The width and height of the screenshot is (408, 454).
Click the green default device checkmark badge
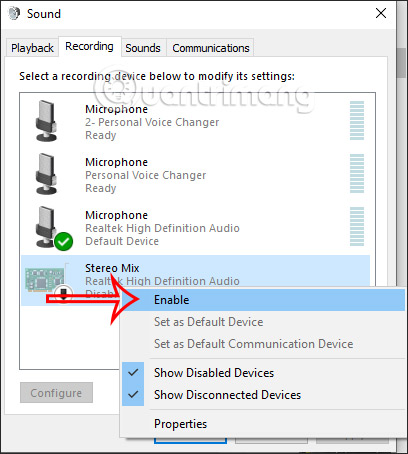tap(64, 241)
